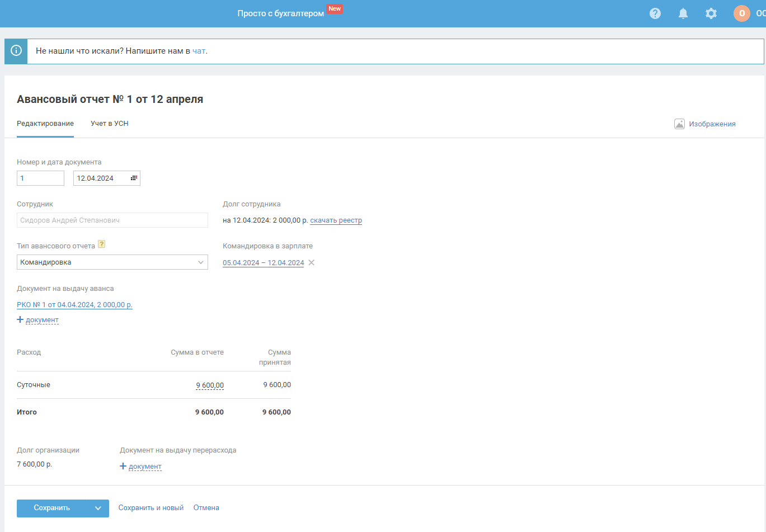Click plus icon under advance issue document
This screenshot has height=532, width=766.
click(20, 319)
